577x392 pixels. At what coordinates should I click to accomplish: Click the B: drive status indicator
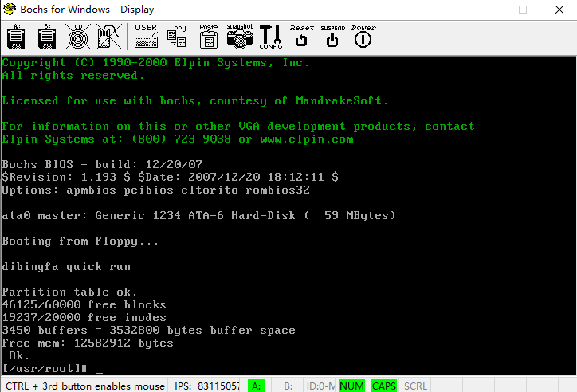(288, 386)
